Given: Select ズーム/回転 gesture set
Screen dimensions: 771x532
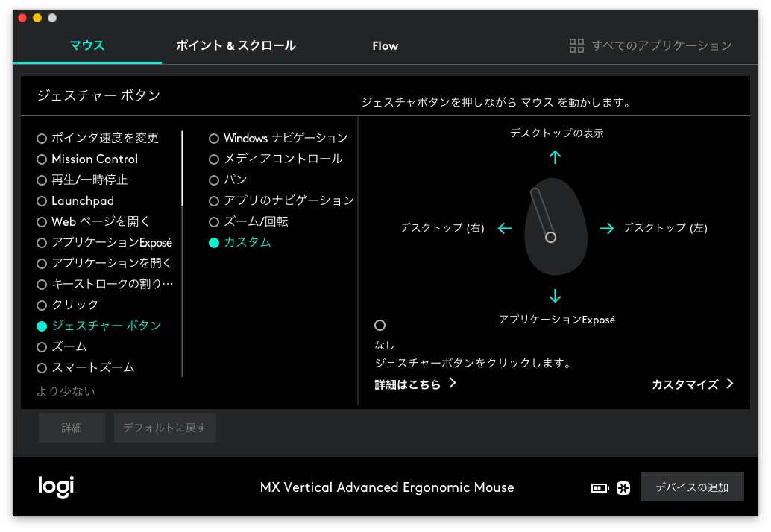Looking at the screenshot, I should coord(248,221).
